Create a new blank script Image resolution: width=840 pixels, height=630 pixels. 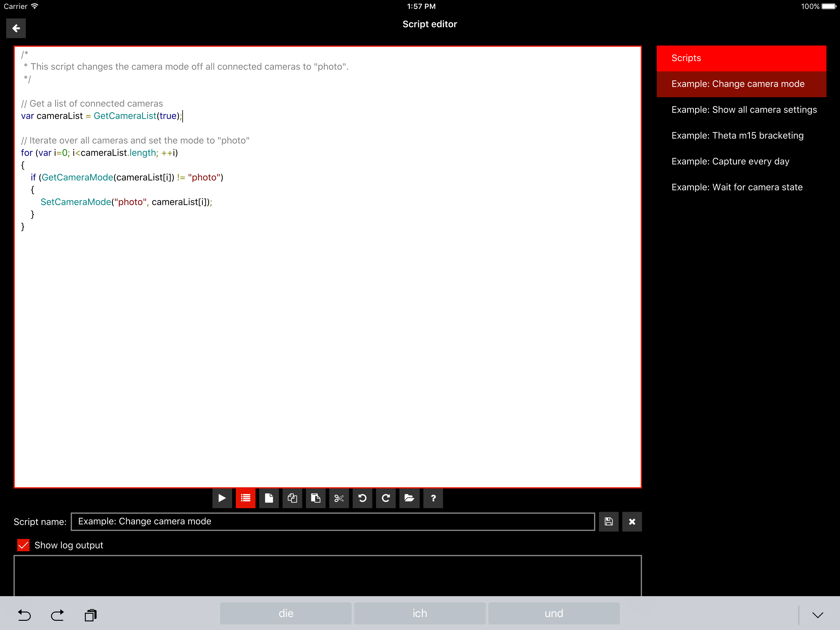point(269,498)
